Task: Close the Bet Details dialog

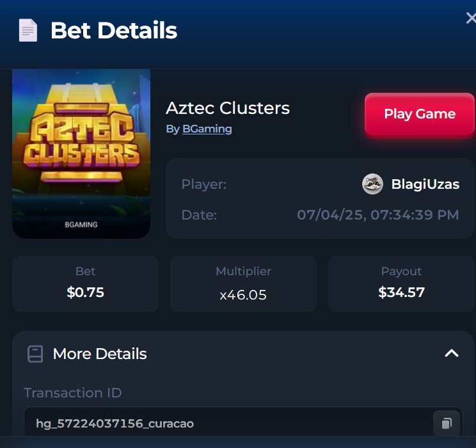Action: point(471,18)
